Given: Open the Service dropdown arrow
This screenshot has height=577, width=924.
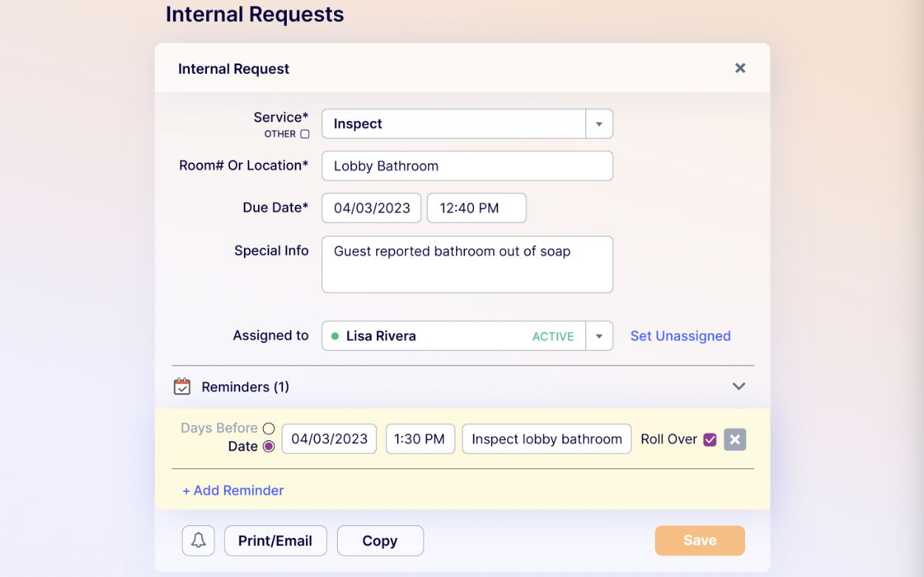Looking at the screenshot, I should [x=599, y=124].
